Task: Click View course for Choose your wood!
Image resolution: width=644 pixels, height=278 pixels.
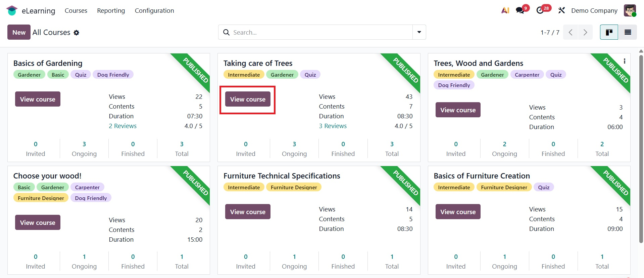Action: [38, 223]
